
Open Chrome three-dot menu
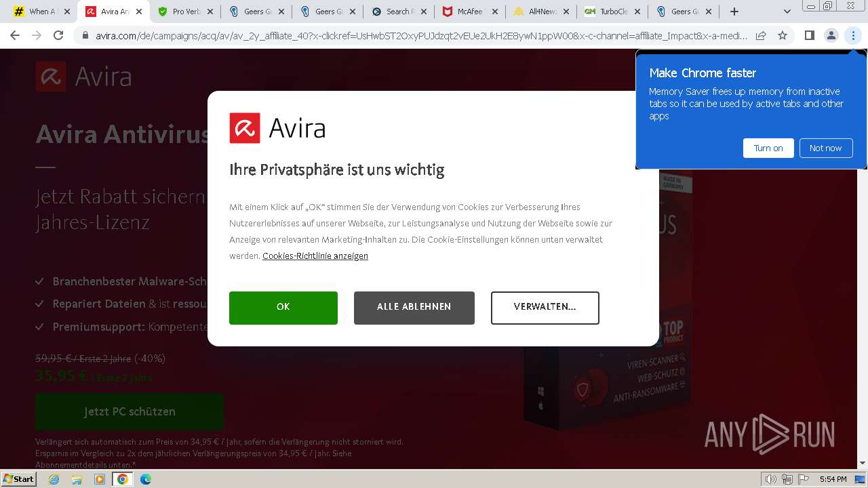point(852,35)
